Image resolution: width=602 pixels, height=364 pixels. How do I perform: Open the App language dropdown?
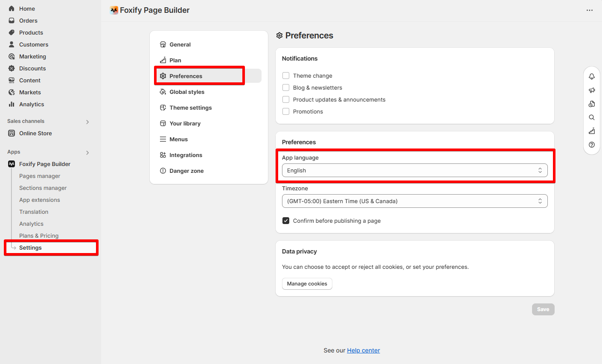(415, 170)
